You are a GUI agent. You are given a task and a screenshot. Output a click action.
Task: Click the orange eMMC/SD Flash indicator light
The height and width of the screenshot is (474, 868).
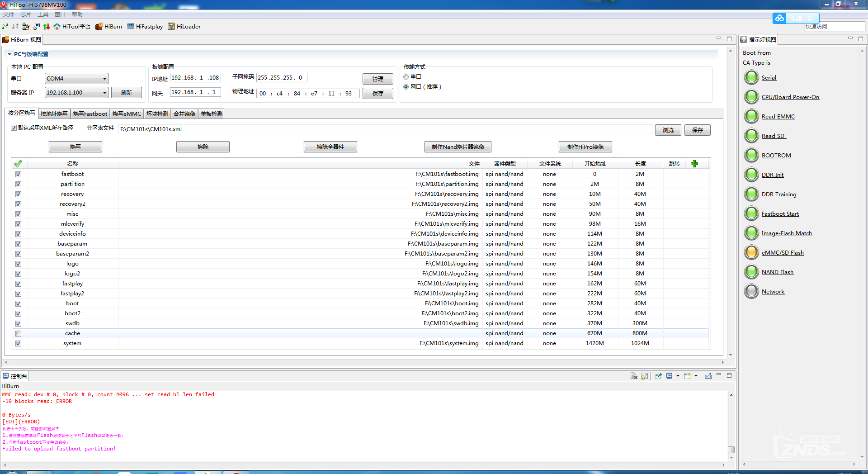[x=751, y=252]
